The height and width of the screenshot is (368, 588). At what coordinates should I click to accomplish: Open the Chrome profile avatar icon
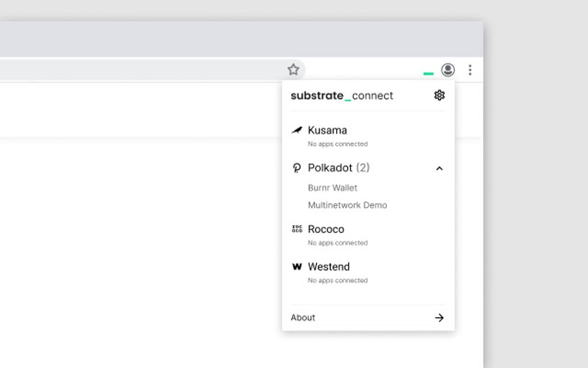(447, 70)
